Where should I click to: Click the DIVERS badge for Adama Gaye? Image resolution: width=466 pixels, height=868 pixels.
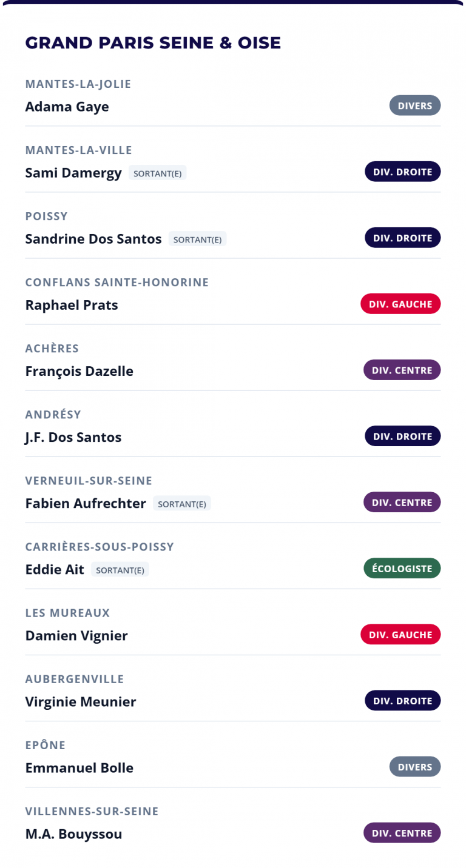[x=415, y=105]
